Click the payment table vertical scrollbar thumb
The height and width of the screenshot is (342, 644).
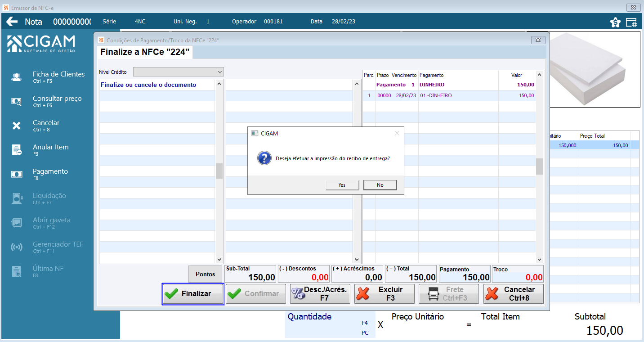pos(539,166)
